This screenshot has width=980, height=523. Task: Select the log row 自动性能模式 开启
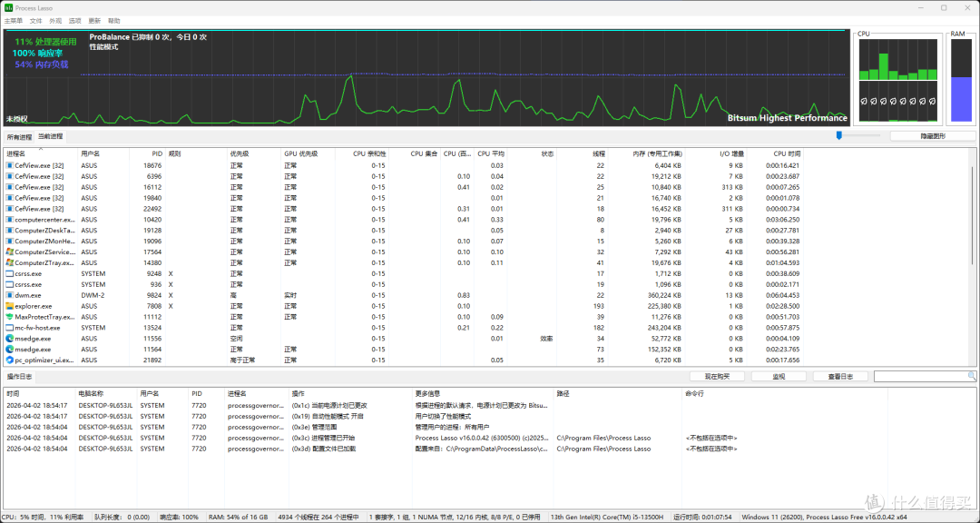coord(444,416)
